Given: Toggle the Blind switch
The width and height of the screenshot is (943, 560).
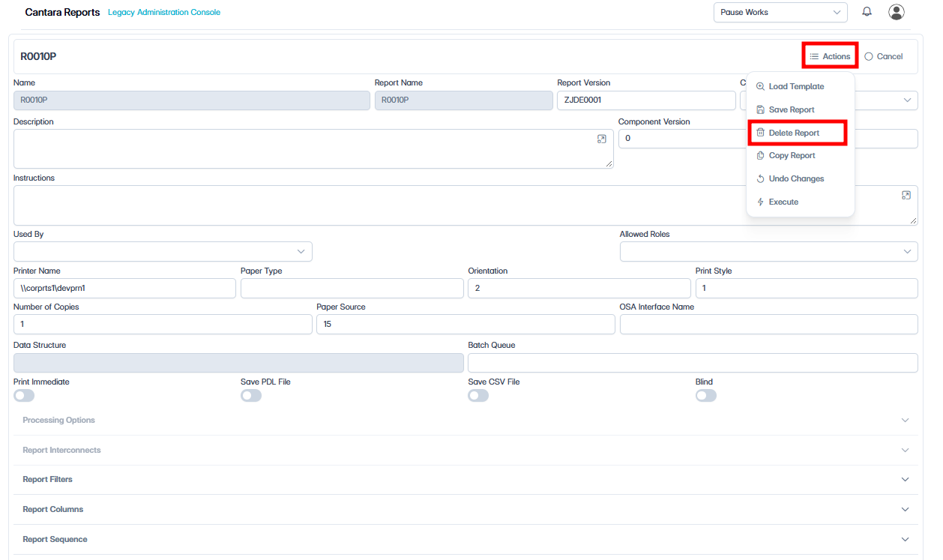Looking at the screenshot, I should pyautogui.click(x=706, y=395).
